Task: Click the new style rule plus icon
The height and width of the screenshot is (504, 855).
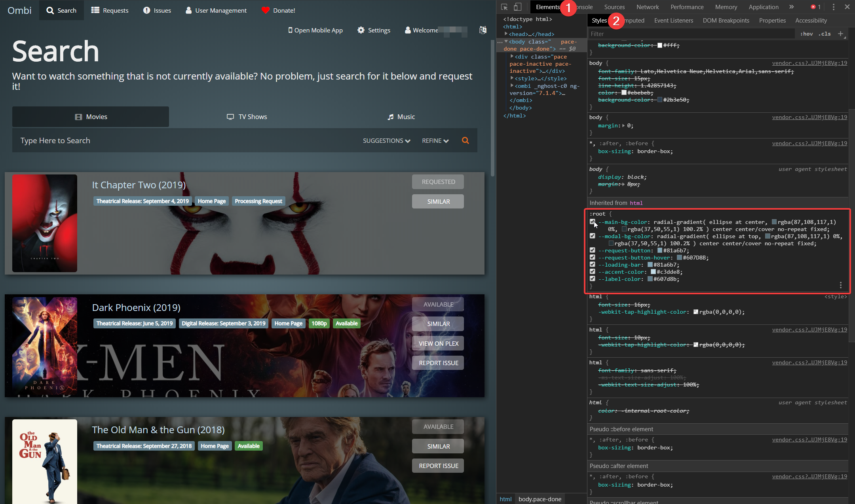Action: (840, 34)
